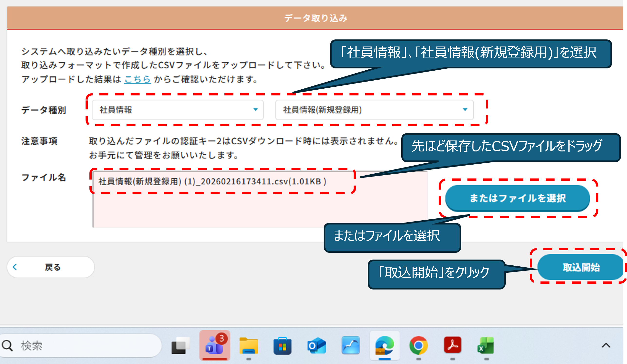Click the uploaded CSV file name entry

[212, 181]
